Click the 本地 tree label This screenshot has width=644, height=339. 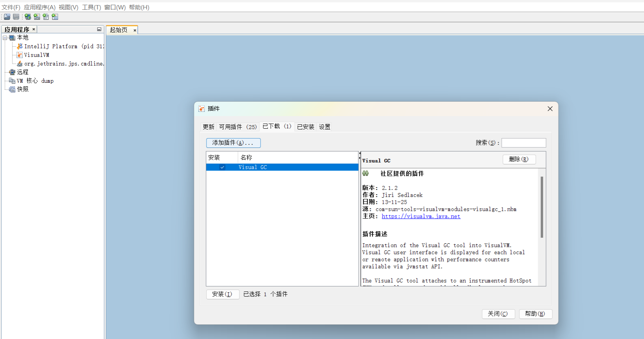[23, 38]
